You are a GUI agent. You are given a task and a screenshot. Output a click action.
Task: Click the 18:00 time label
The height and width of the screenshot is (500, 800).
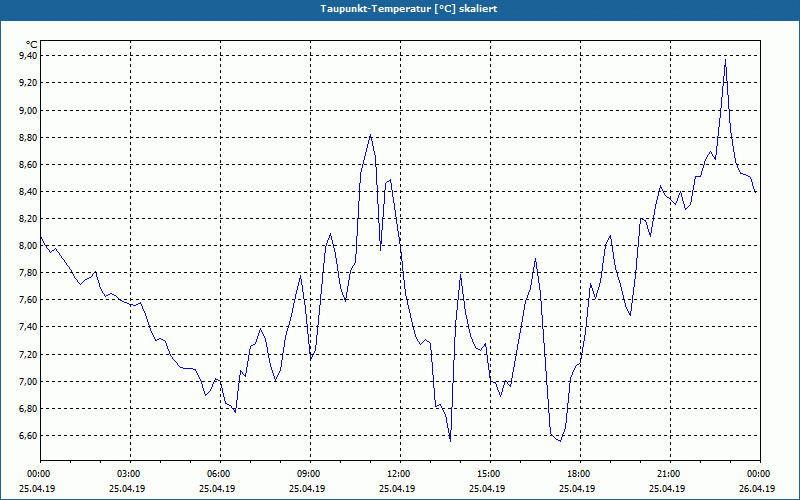tap(580, 474)
